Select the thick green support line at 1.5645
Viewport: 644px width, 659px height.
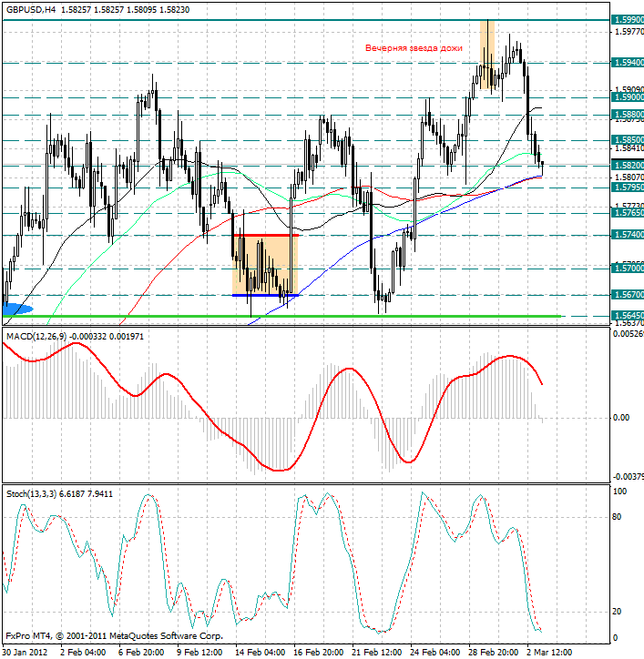[281, 316]
